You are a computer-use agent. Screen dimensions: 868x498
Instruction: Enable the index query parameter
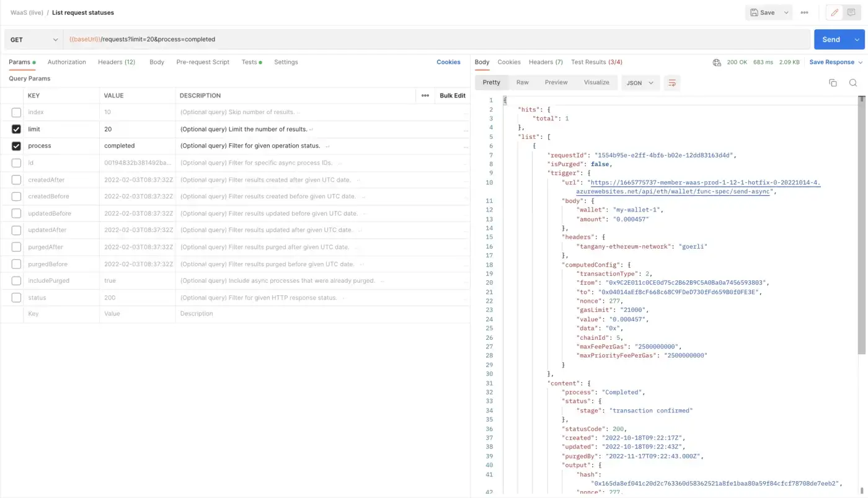click(x=16, y=112)
